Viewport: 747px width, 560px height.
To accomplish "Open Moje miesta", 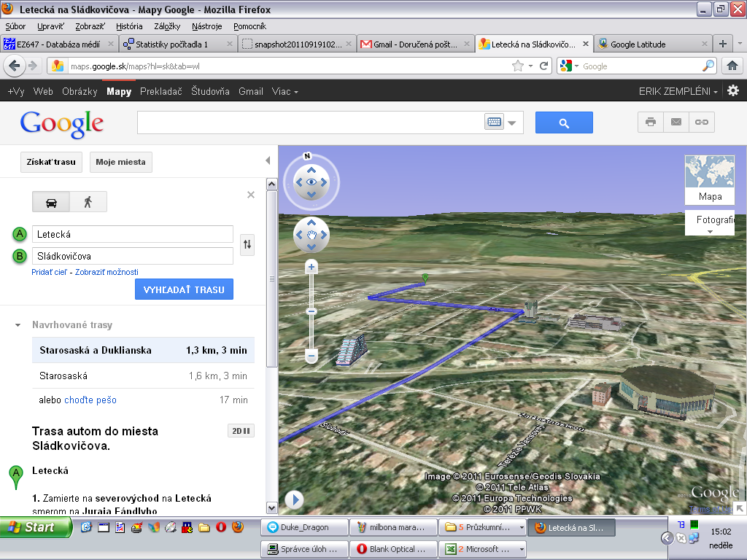I will [x=120, y=162].
